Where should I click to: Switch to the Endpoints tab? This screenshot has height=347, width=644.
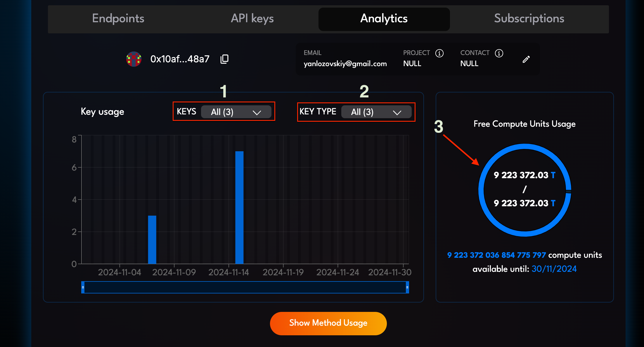click(x=118, y=19)
